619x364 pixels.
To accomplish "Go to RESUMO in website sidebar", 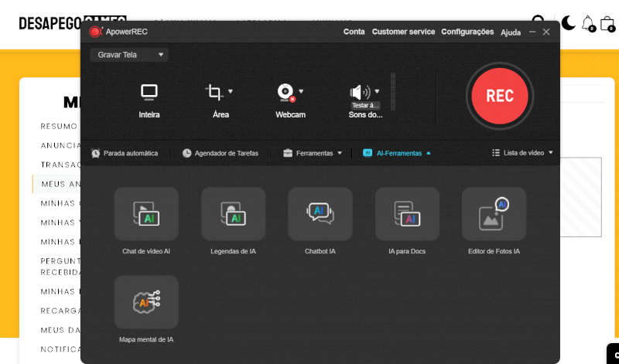I will point(59,126).
